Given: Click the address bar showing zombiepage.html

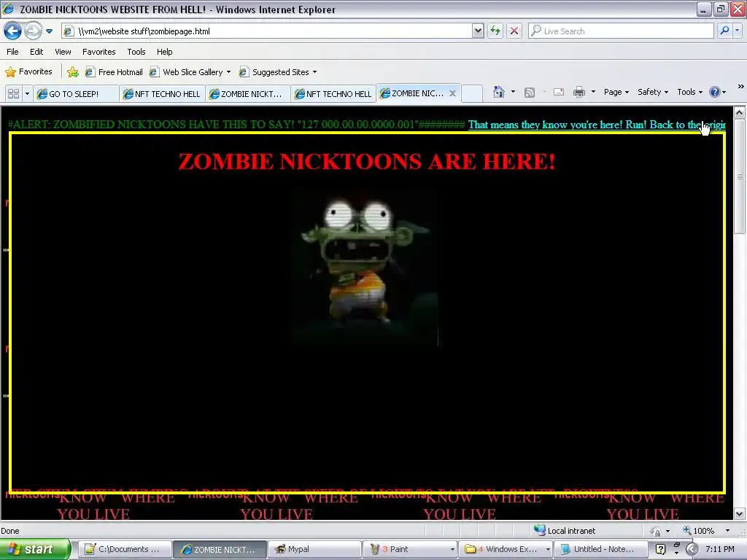Looking at the screenshot, I should [x=267, y=31].
